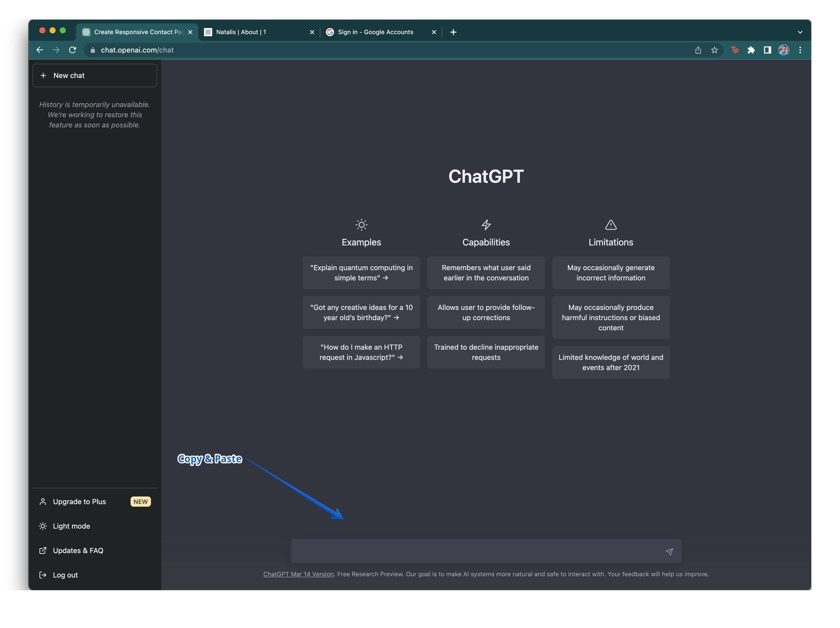
Task: Click the share page icon in address bar
Action: (698, 50)
